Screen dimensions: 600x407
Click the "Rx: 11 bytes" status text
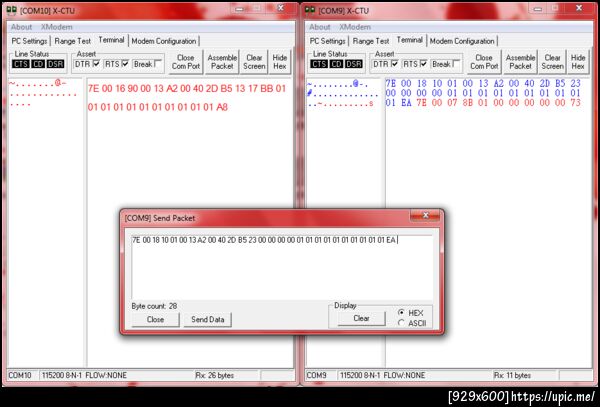[x=512, y=375]
